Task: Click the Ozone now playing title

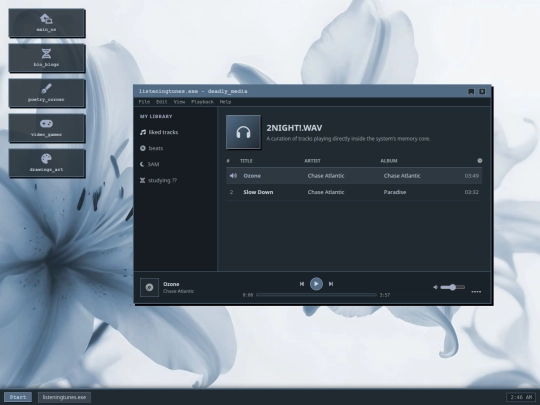Action: pyautogui.click(x=171, y=284)
